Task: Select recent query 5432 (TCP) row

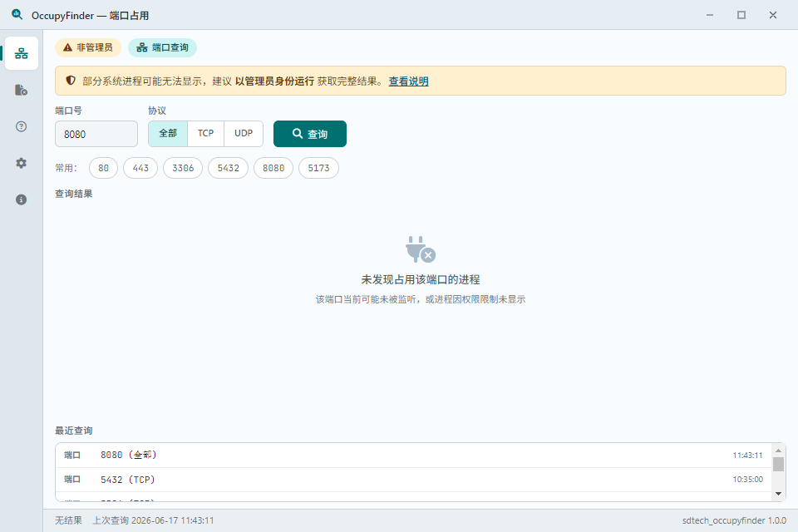Action: point(413,480)
